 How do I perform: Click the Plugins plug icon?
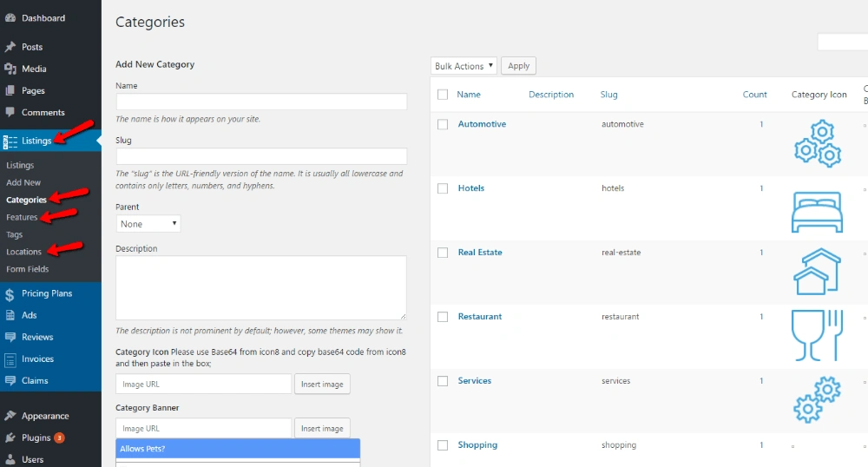coord(10,437)
